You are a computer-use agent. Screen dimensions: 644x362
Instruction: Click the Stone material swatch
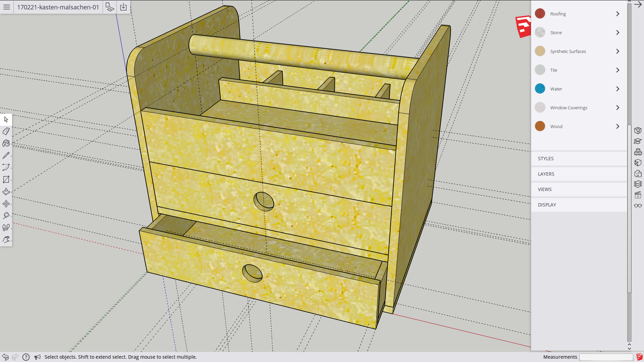coord(540,33)
